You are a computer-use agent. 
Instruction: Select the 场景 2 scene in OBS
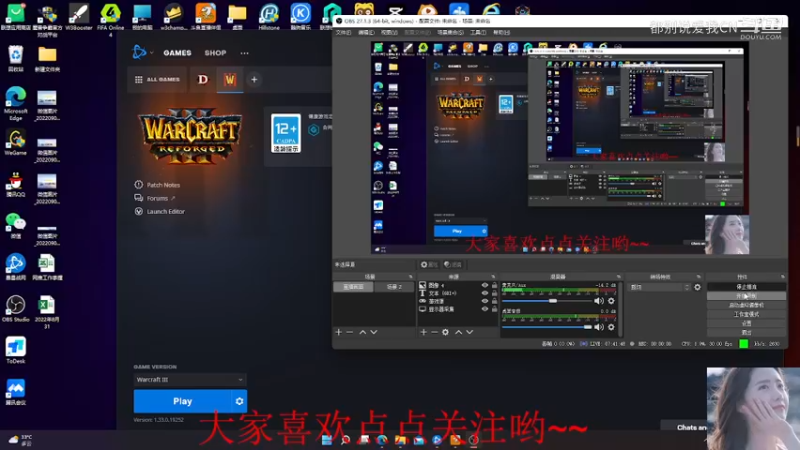[394, 287]
